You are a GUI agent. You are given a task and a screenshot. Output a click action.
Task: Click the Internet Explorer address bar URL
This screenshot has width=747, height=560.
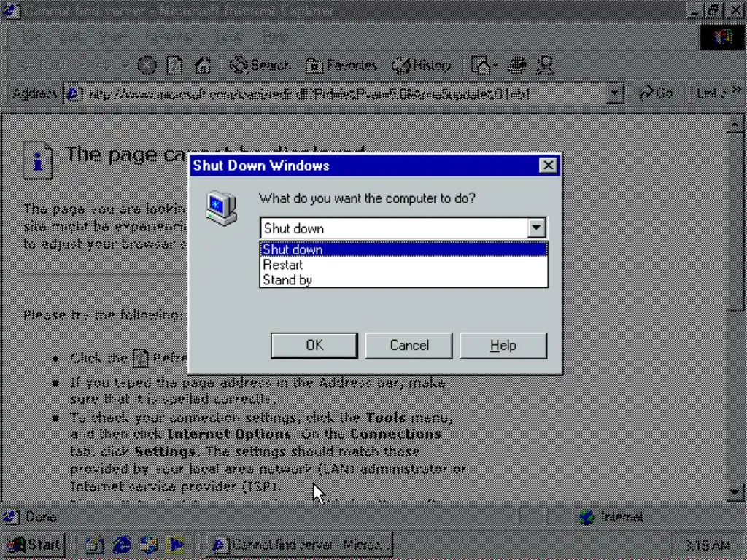[x=309, y=94]
